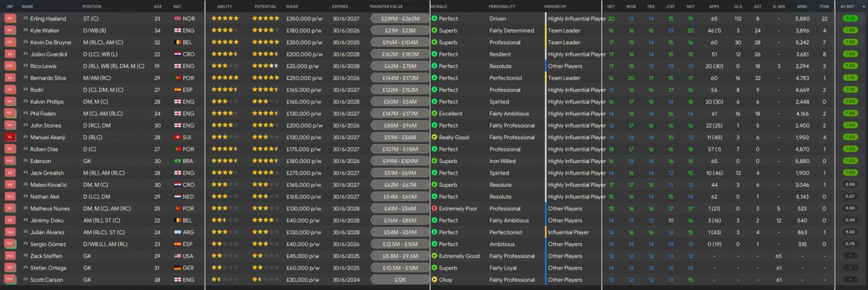
Task: Sort by the APPS column header
Action: pos(714,6)
